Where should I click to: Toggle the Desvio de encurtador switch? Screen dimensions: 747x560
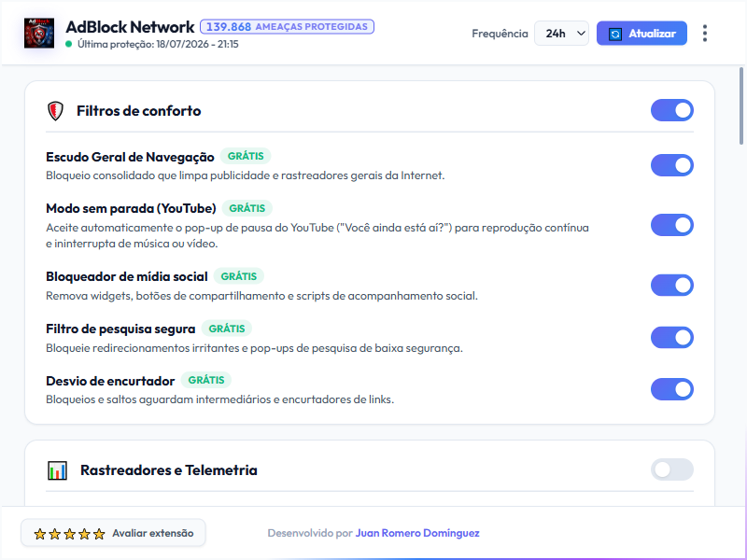coord(671,389)
